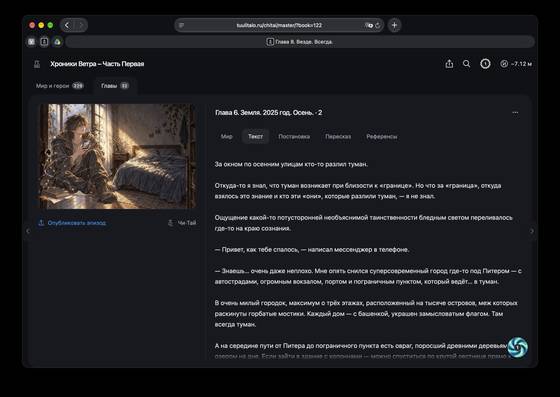The image size is (560, 397).
Task: Open the Референсы tab
Action: click(381, 136)
